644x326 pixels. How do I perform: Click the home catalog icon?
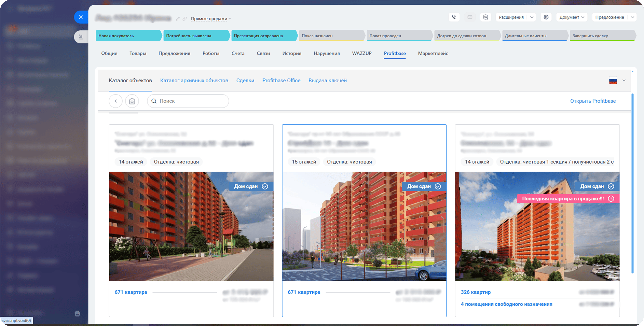[132, 101]
